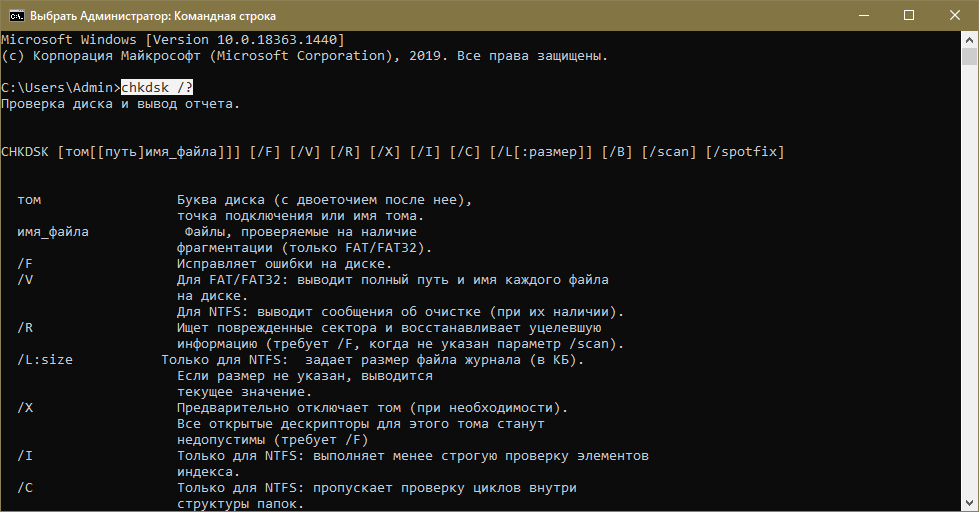Click the scrollbar down arrow
Screen dimensions: 979x512
970,503
